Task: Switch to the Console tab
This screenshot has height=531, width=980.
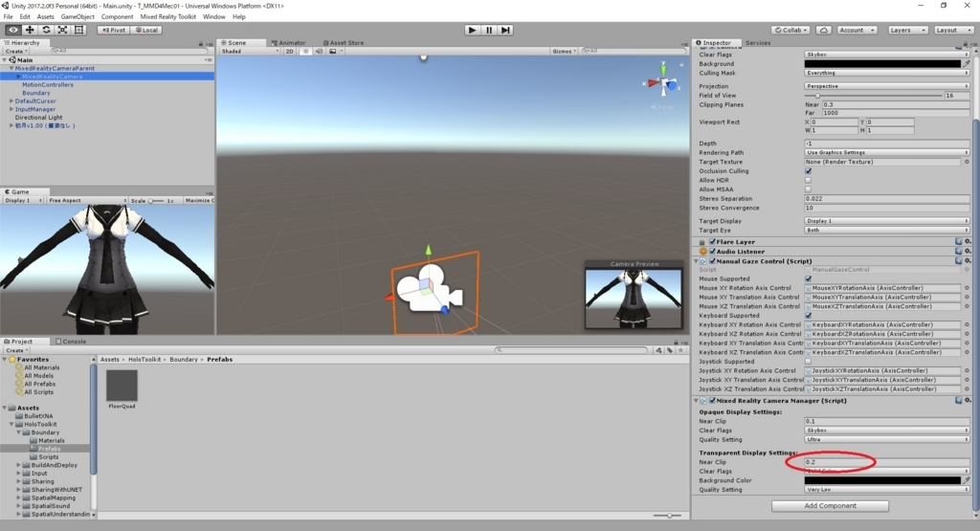Action: point(71,342)
